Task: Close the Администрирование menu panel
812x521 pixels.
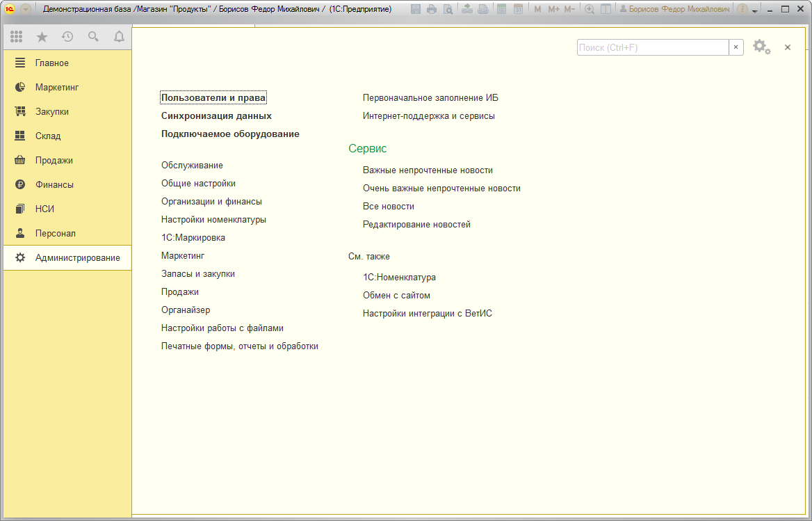Action: pyautogui.click(x=787, y=47)
